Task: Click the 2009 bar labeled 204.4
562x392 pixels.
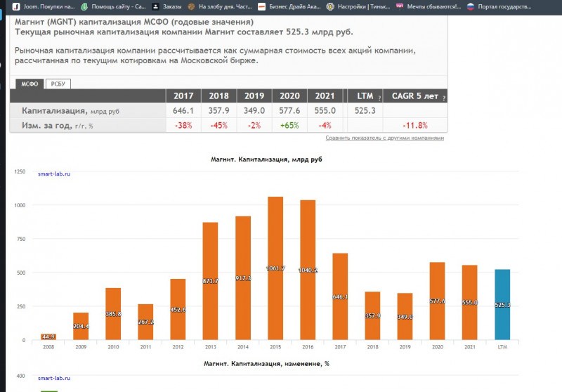Action: tap(81, 326)
